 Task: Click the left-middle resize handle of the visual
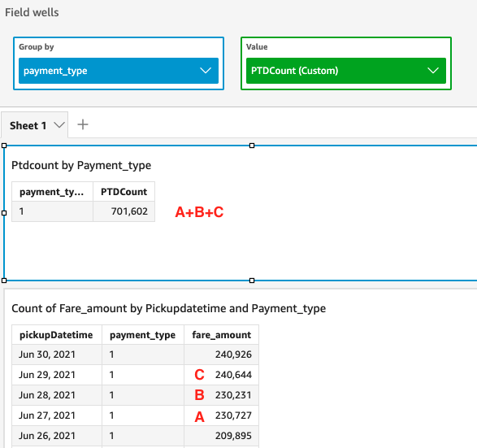[x=4, y=213]
